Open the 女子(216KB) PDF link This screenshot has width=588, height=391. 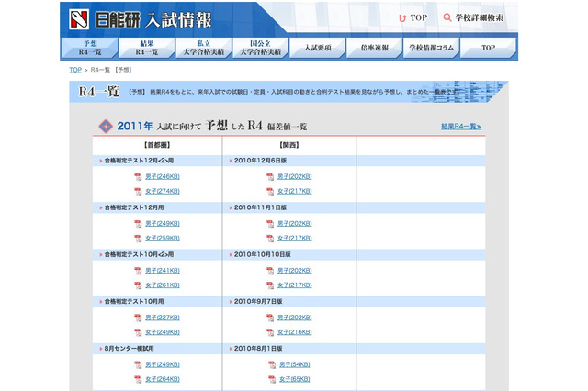295,332
